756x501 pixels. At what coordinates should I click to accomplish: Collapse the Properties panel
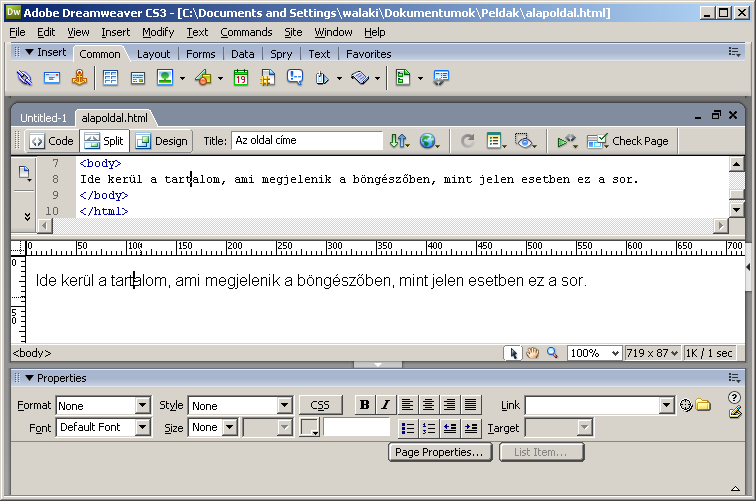(30, 378)
